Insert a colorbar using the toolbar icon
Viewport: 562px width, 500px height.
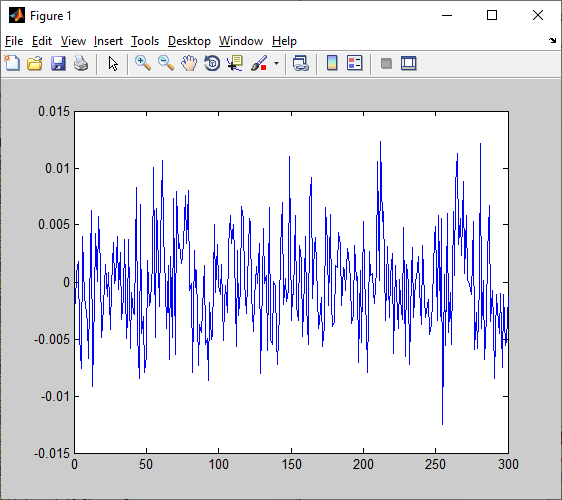point(332,63)
